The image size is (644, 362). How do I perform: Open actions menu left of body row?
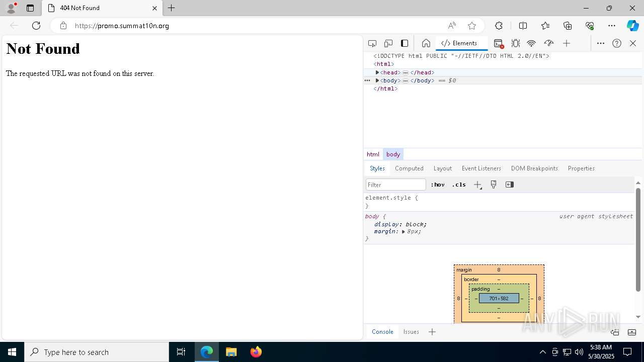[x=367, y=80]
